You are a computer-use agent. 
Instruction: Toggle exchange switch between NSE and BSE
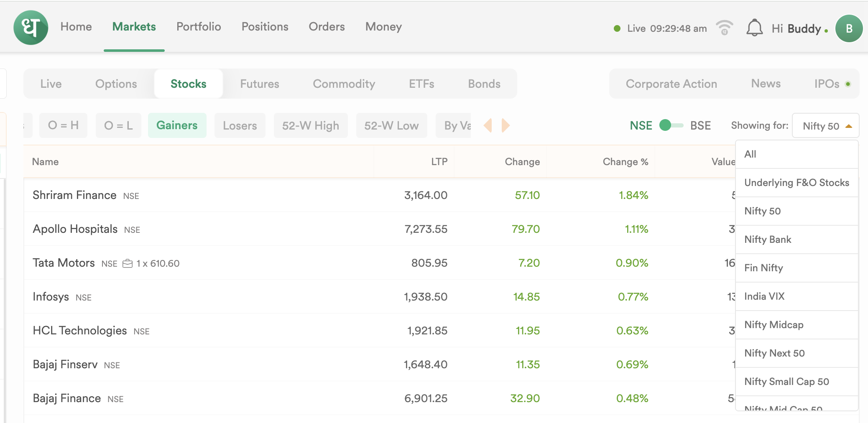(671, 125)
